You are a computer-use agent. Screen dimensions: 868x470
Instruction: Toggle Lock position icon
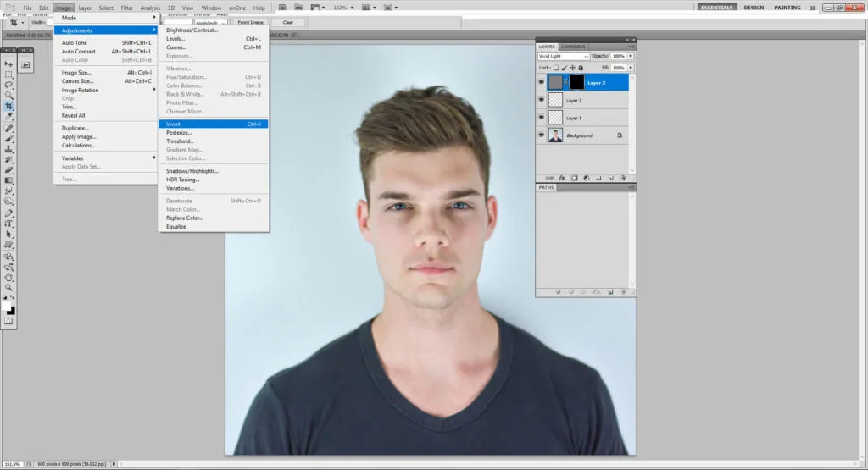point(572,68)
